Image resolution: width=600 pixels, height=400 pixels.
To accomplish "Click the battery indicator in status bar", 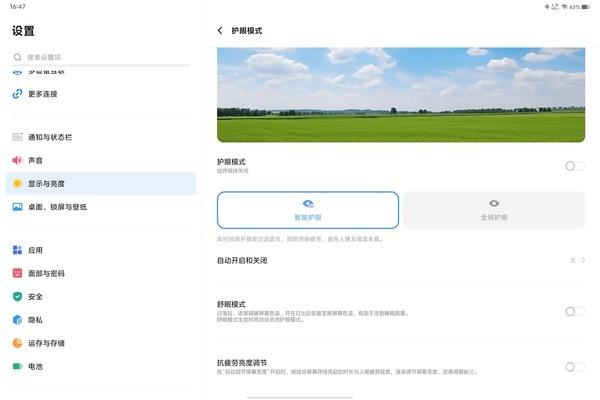I will [x=586, y=7].
